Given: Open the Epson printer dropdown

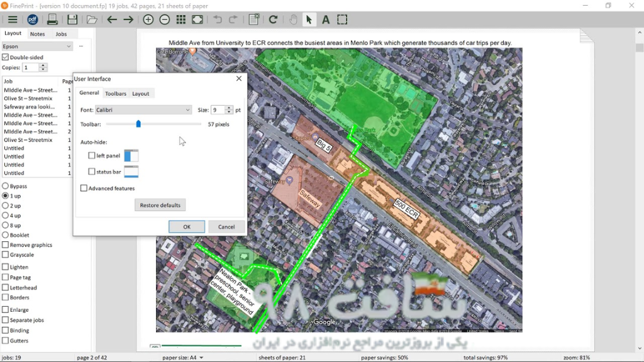Looking at the screenshot, I should [37, 47].
